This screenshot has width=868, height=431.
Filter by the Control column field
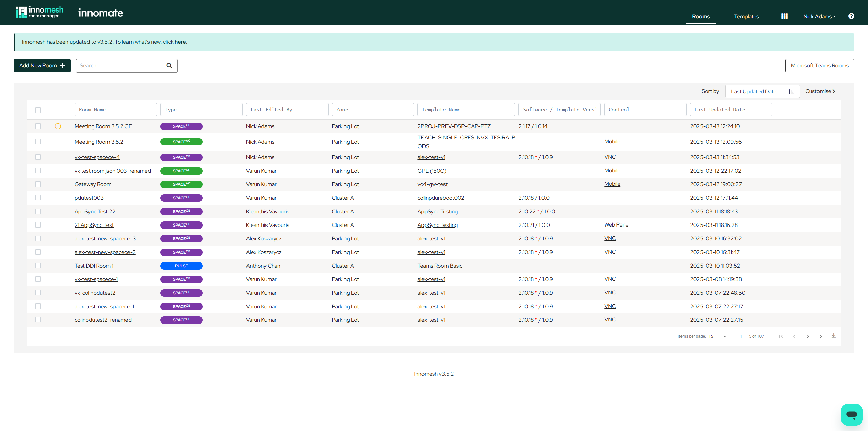(x=645, y=110)
